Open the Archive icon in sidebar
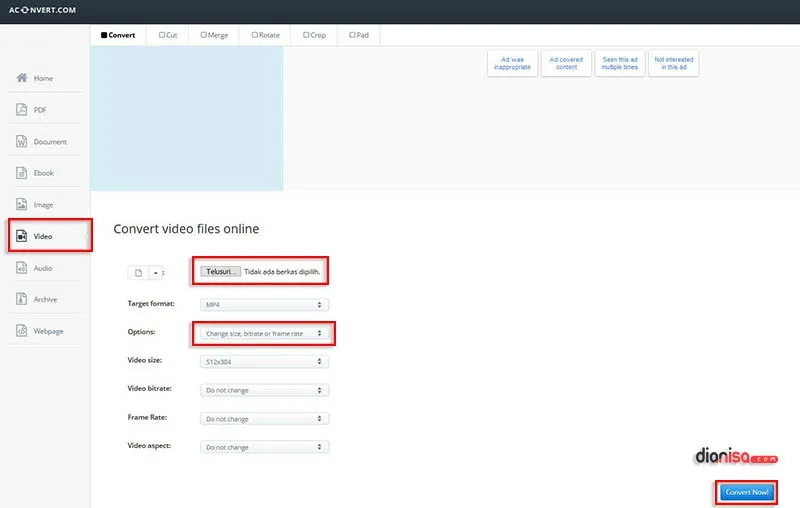800x508 pixels. click(x=21, y=299)
